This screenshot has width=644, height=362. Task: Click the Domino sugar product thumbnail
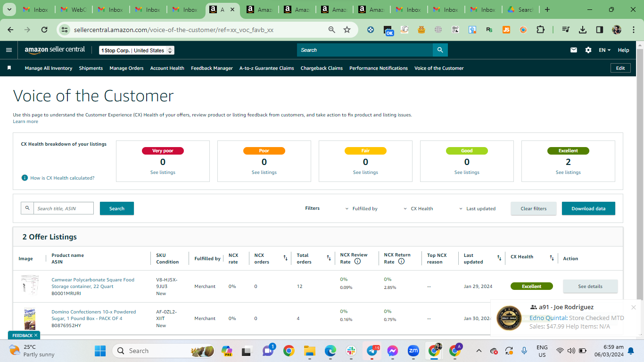[x=29, y=319]
